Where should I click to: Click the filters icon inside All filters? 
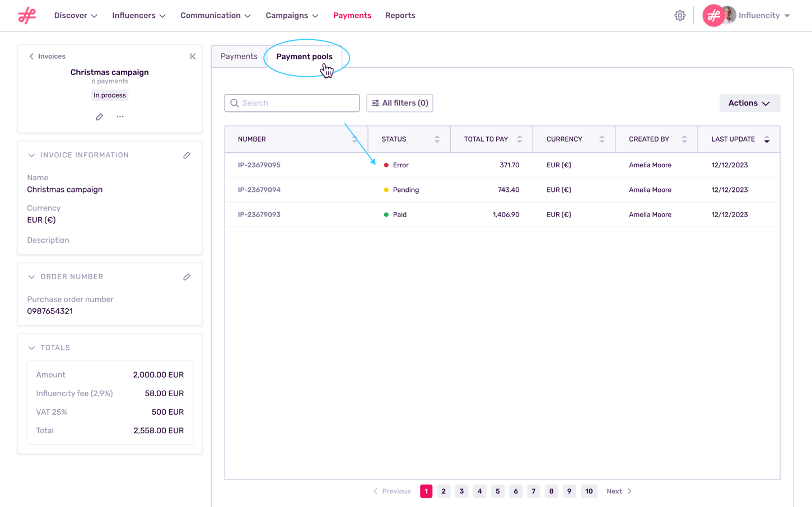(375, 102)
